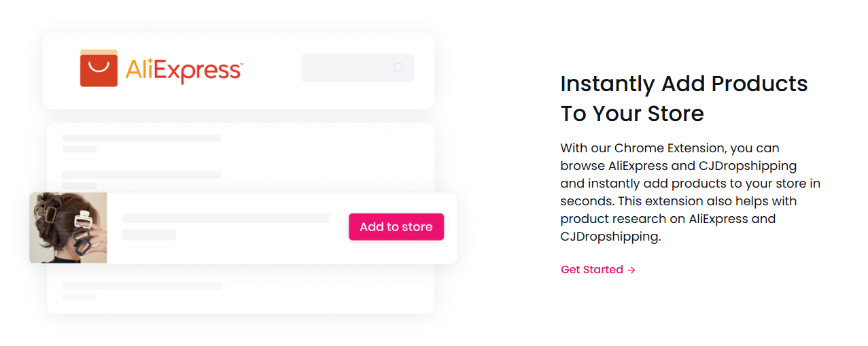868x346 pixels.
Task: Click the AliExpress shopping bag logo icon
Action: click(x=99, y=68)
